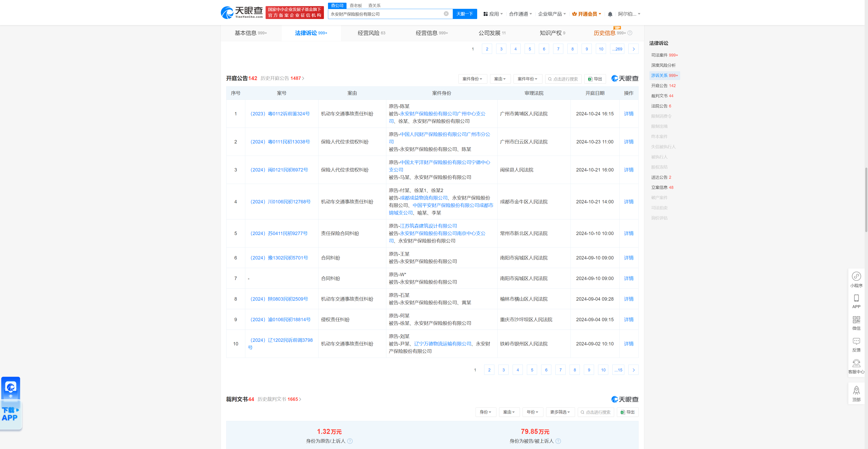
Task: Open case (2024)渝0106民初18814号
Action: tap(280, 320)
